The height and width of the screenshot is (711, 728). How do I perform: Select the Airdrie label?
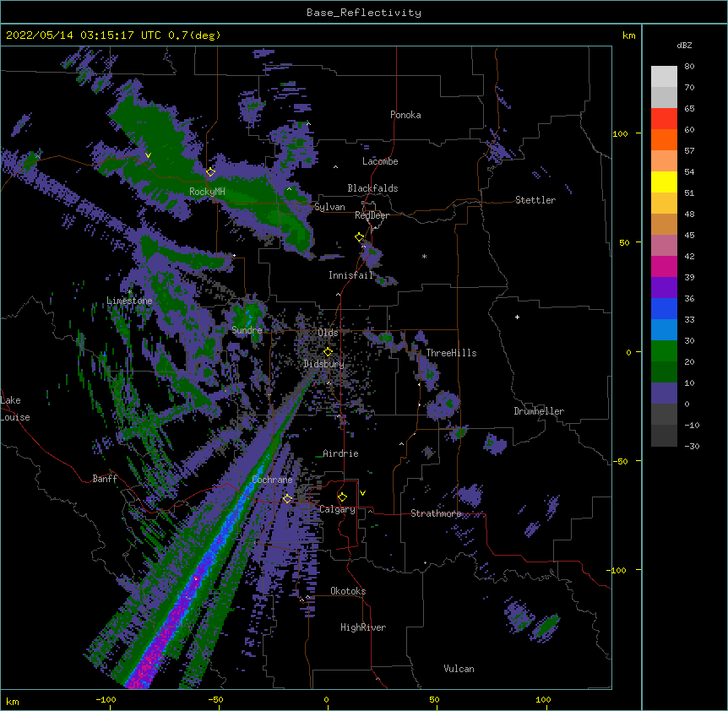point(340,453)
